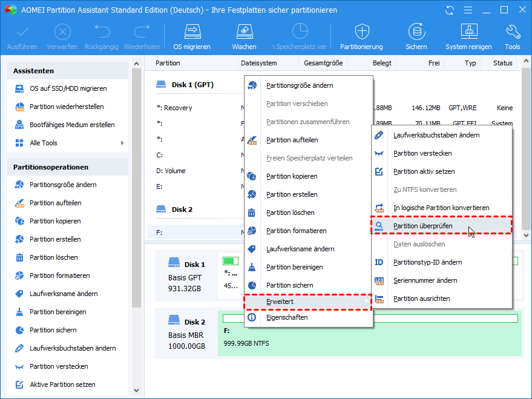Select the D: Volume partition row
The image size is (532, 399).
coord(195,171)
